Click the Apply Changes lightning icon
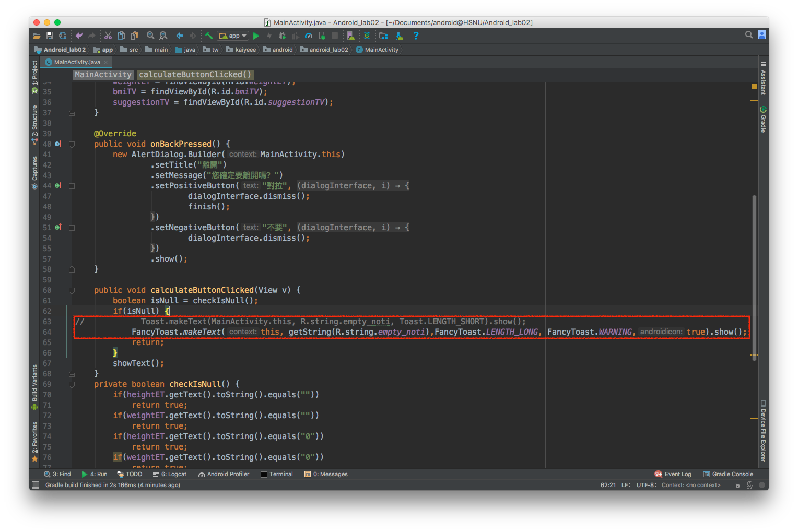The width and height of the screenshot is (798, 532). 269,36
